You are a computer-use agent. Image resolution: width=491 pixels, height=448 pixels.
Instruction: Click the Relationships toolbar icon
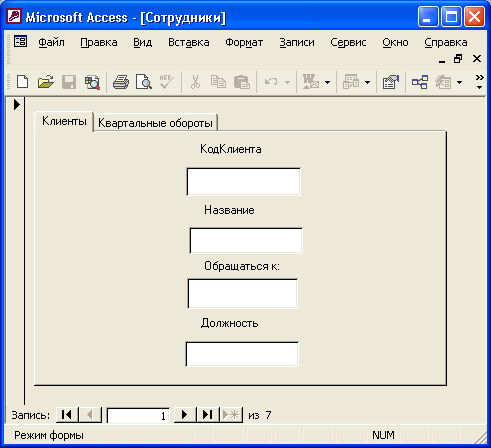[x=420, y=82]
